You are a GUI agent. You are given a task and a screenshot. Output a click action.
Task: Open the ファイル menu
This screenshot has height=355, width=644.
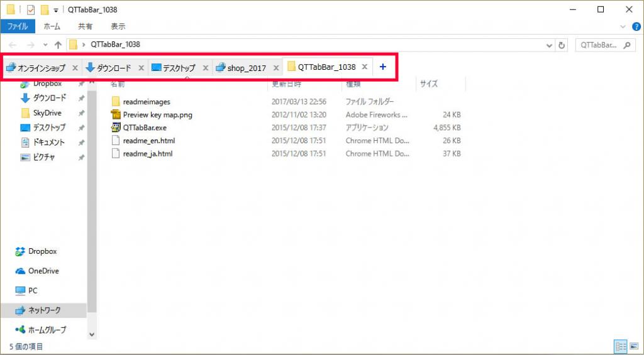point(18,26)
